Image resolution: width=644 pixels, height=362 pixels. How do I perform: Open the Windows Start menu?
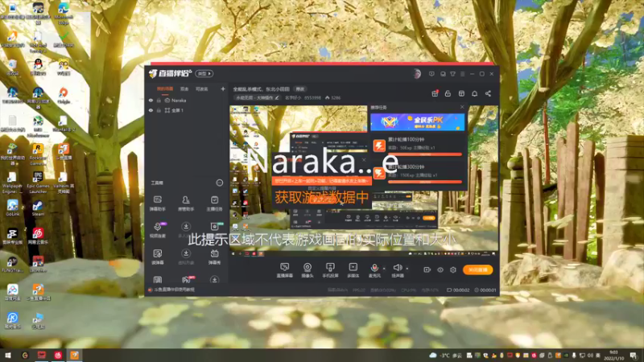[8, 355]
